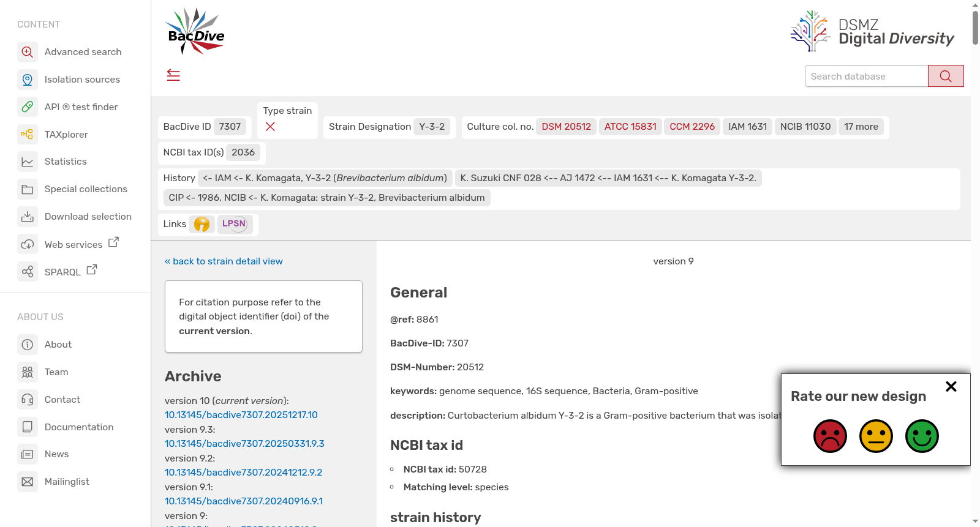This screenshot has height=527, width=980.
Task: Click the Statistics chart icon
Action: [28, 162]
